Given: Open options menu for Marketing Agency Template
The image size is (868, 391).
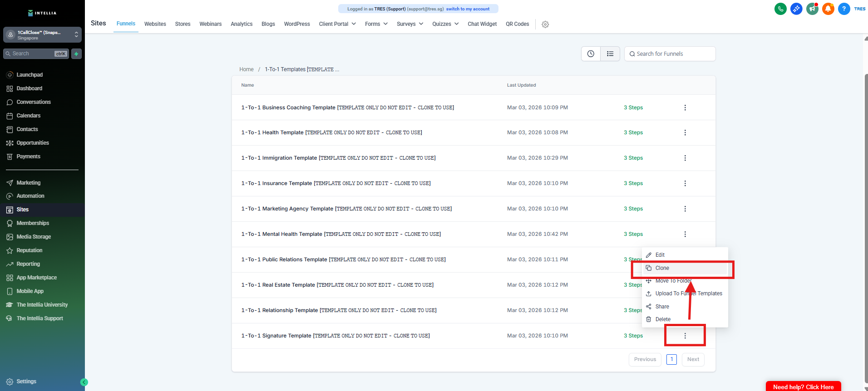Looking at the screenshot, I should pos(685,209).
